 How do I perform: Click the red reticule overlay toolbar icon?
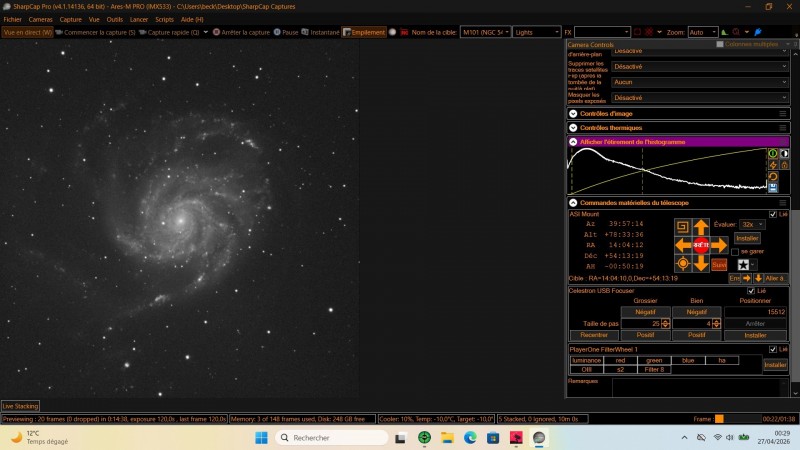[648, 32]
